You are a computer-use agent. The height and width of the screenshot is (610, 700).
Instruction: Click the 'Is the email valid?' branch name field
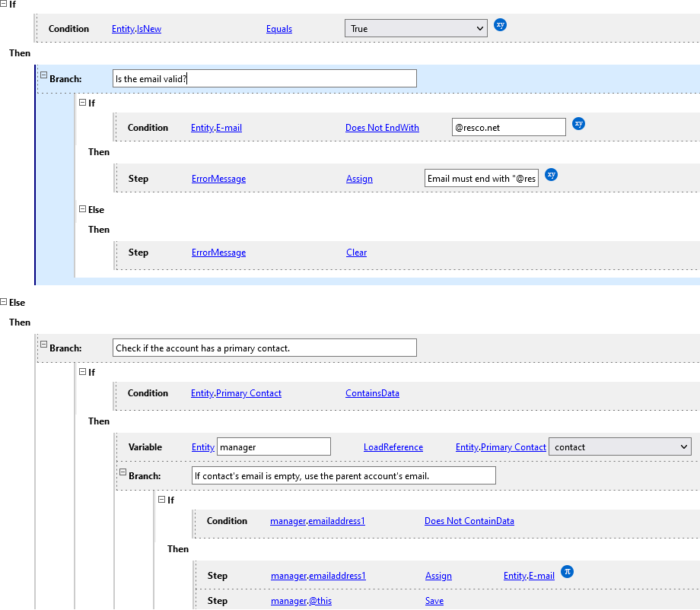point(264,78)
